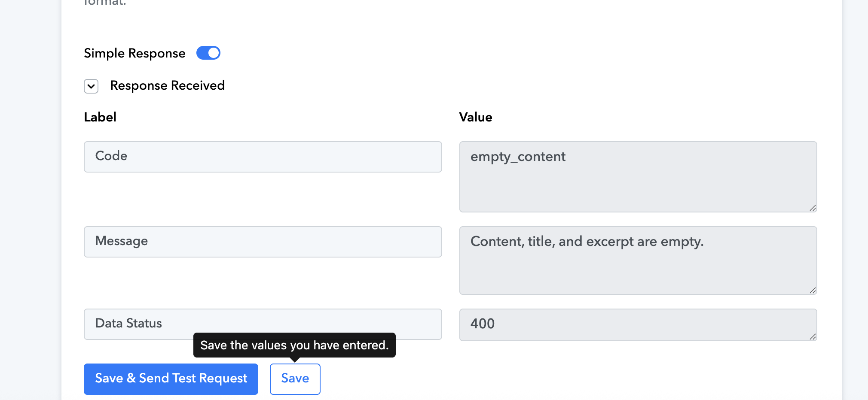Click the Data Status label field

click(263, 324)
